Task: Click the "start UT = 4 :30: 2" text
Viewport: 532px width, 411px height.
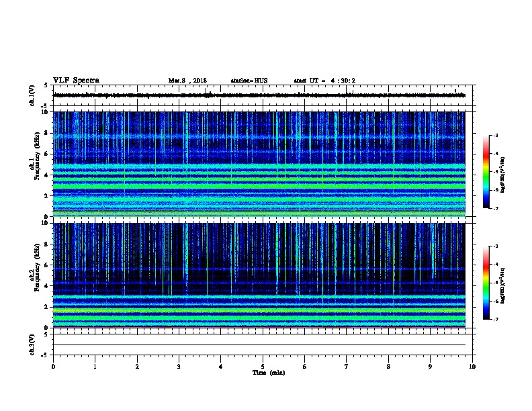Action: [324, 81]
